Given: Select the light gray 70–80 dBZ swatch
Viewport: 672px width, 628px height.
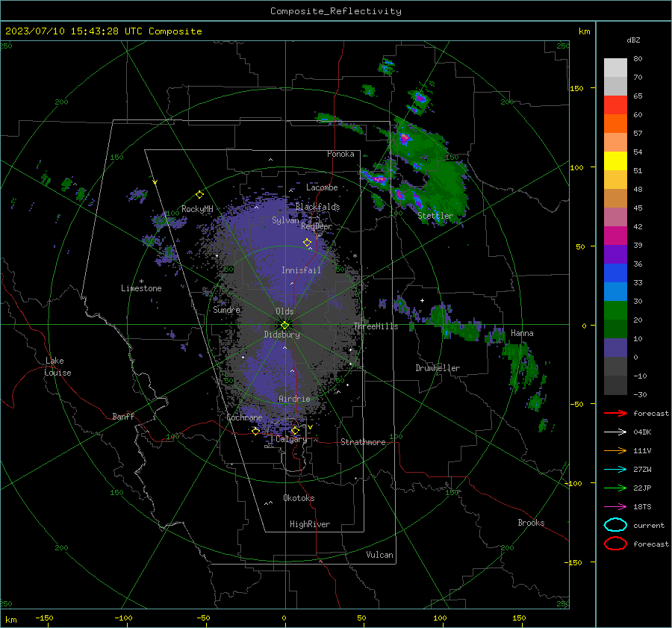Looking at the screenshot, I should pos(615,68).
